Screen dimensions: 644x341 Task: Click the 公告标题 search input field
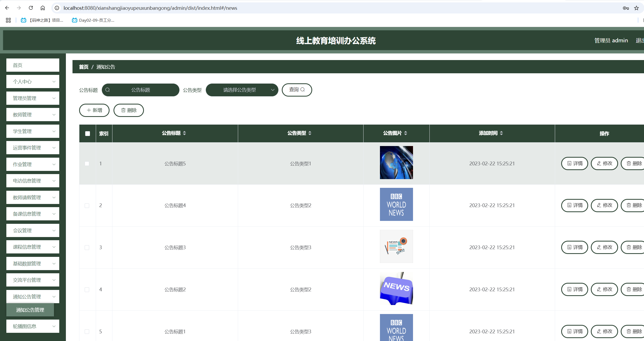(140, 90)
